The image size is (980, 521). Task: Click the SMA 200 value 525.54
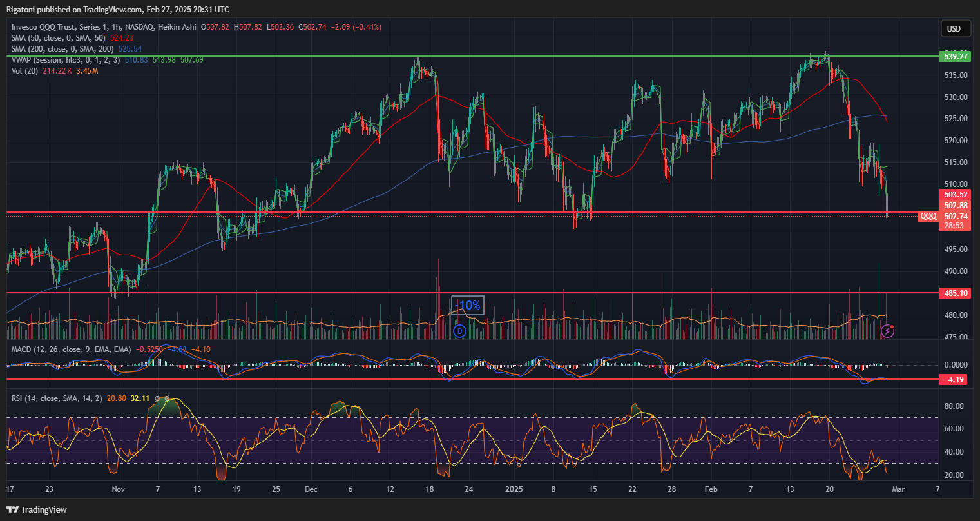tap(130, 49)
